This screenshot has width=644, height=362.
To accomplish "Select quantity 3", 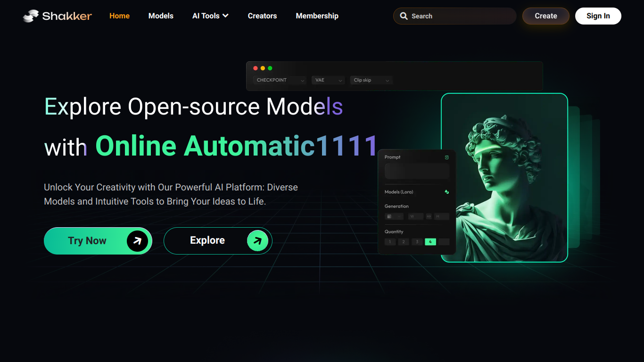I will tap(417, 242).
